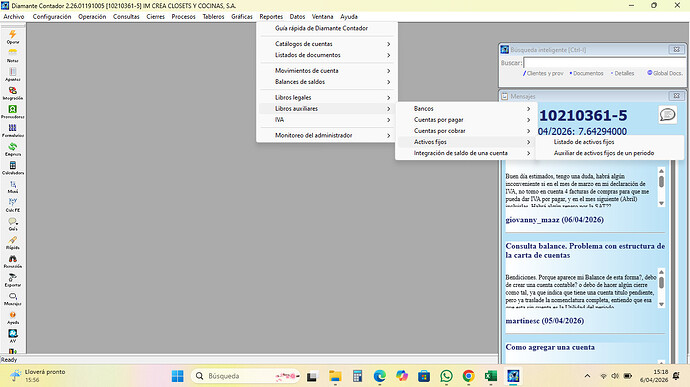Open File Explorer from the taskbar
The width and height of the screenshot is (690, 387).
pyautogui.click(x=335, y=376)
